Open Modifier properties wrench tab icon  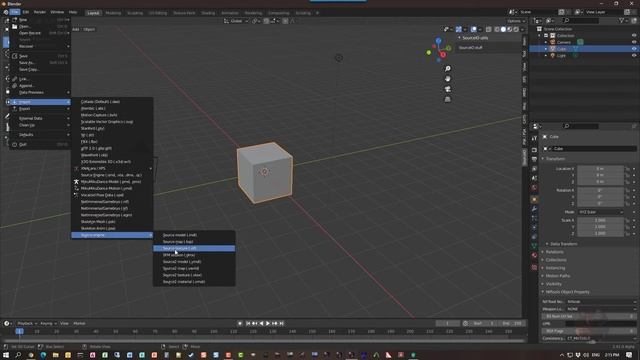tap(534, 209)
